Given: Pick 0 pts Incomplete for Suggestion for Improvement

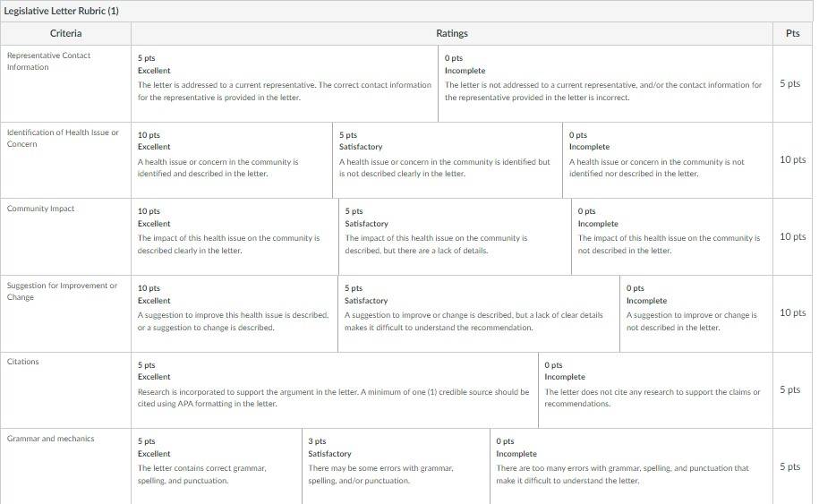Looking at the screenshot, I should pyautogui.click(x=696, y=313).
